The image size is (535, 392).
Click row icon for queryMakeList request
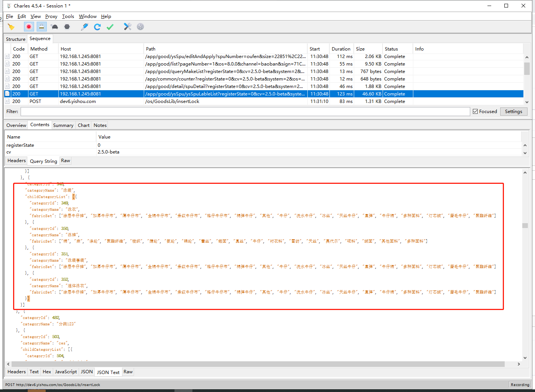[7, 71]
